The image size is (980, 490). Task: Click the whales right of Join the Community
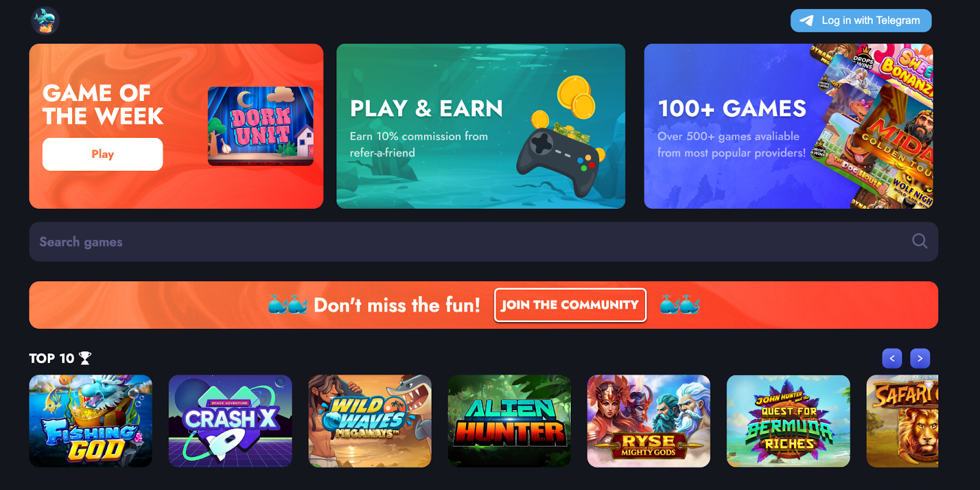tap(680, 304)
